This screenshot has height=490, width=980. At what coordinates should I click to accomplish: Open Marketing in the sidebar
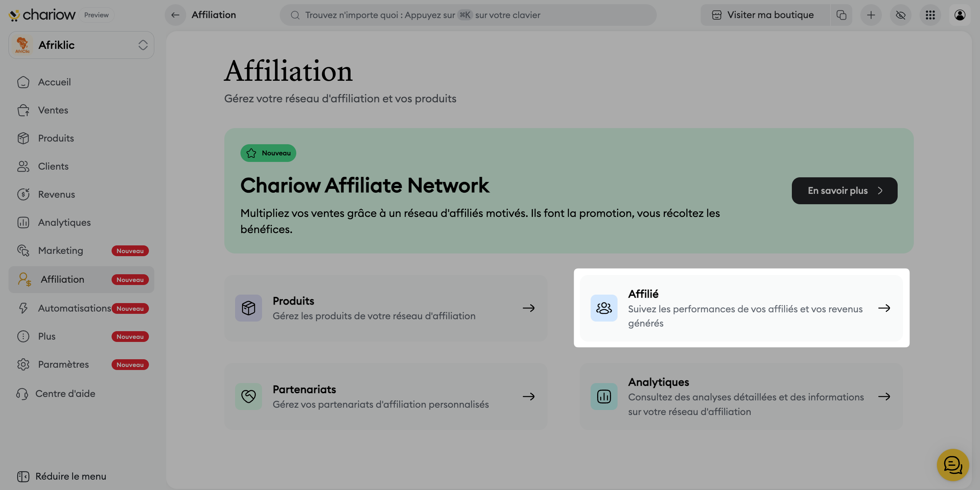pyautogui.click(x=60, y=250)
